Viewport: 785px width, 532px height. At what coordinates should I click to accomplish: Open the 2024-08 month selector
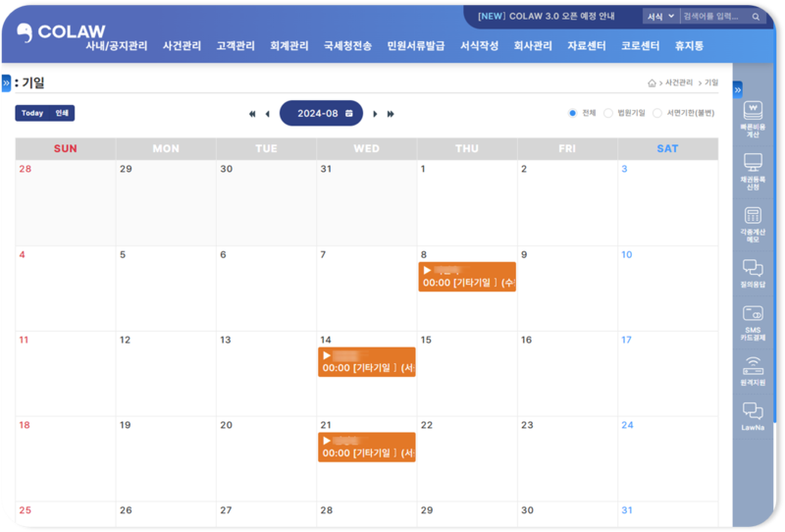(x=321, y=113)
